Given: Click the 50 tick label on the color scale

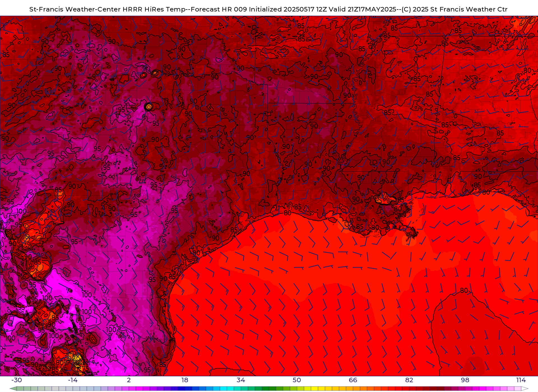Looking at the screenshot, I should pyautogui.click(x=297, y=380).
